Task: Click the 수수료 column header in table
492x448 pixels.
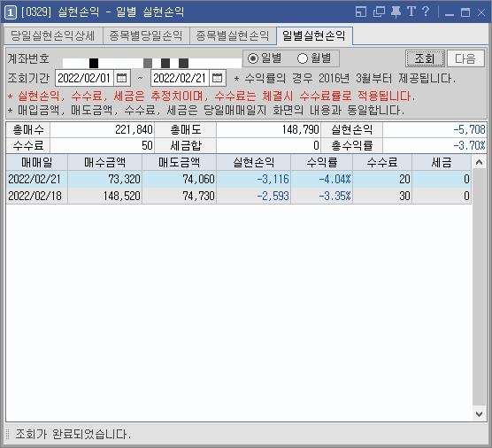Action: pos(382,162)
